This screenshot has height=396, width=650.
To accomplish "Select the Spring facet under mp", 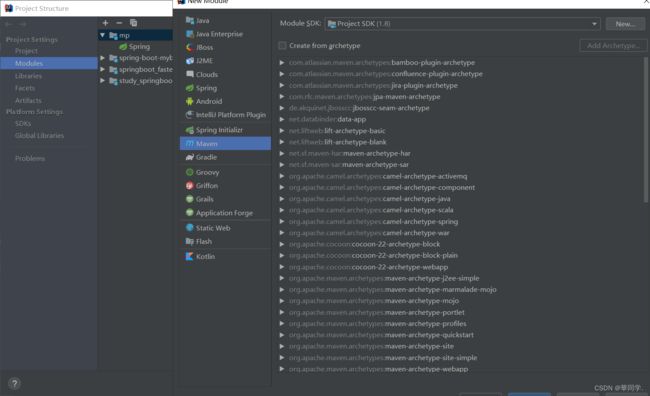I will click(x=134, y=46).
